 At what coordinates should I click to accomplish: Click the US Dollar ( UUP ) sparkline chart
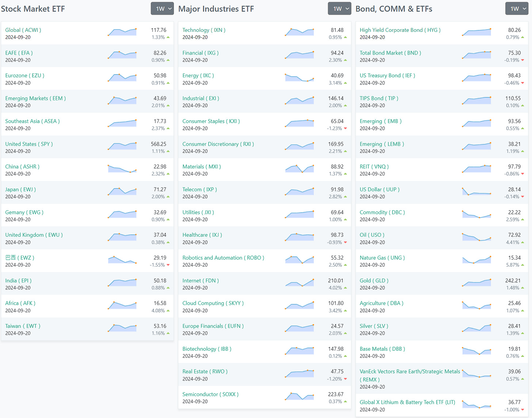[476, 191]
